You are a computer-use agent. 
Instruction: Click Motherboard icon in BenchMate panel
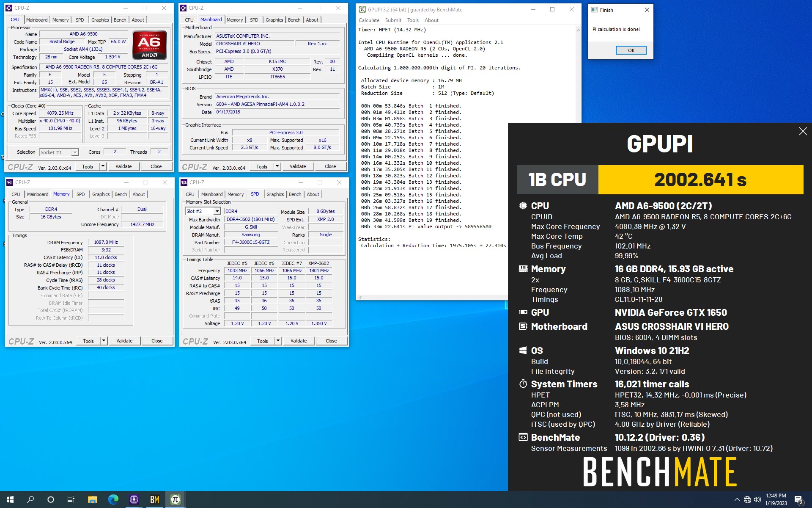coord(523,326)
